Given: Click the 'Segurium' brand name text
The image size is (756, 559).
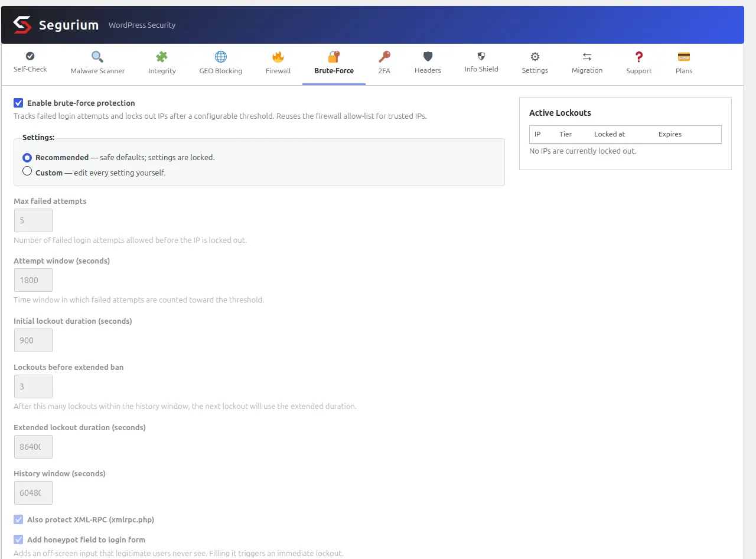Looking at the screenshot, I should click(x=69, y=25).
